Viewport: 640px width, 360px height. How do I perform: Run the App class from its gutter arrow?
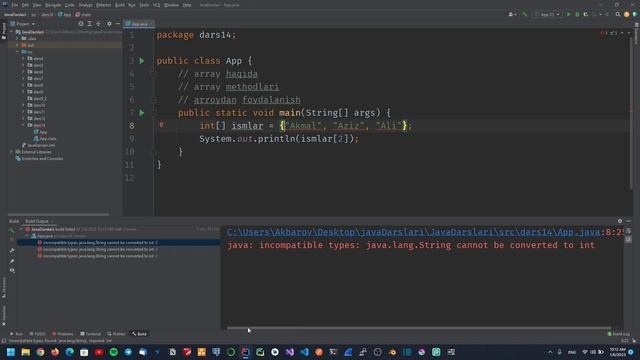click(x=142, y=61)
